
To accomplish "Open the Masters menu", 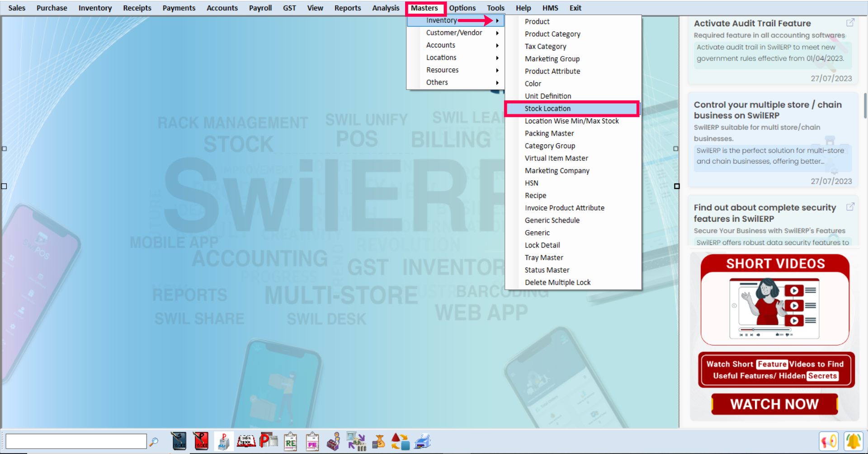I will pos(424,8).
